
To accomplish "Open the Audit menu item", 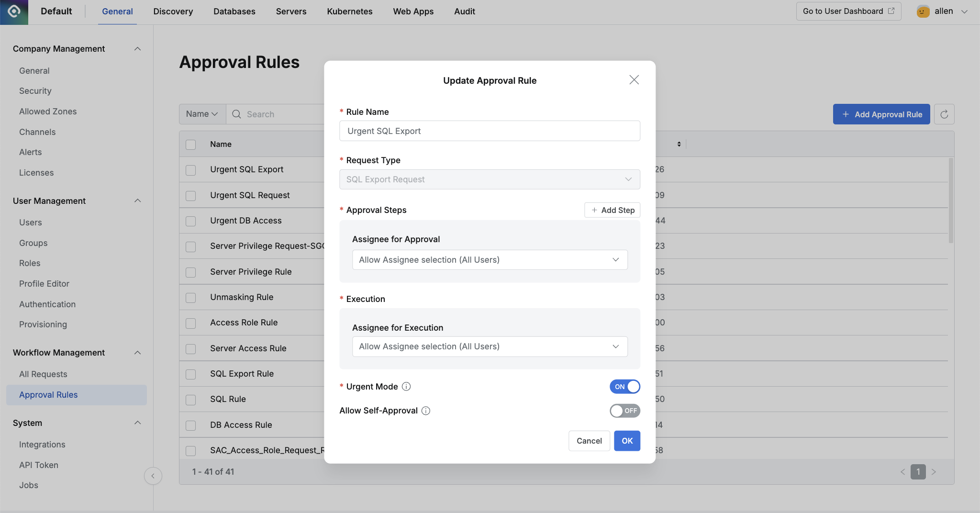I will [465, 11].
